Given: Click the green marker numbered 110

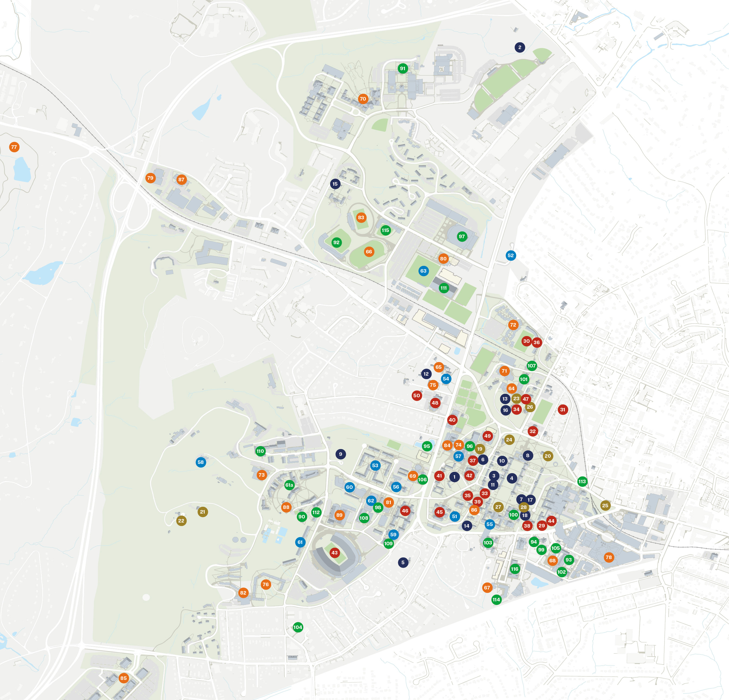Looking at the screenshot, I should click(x=260, y=451).
